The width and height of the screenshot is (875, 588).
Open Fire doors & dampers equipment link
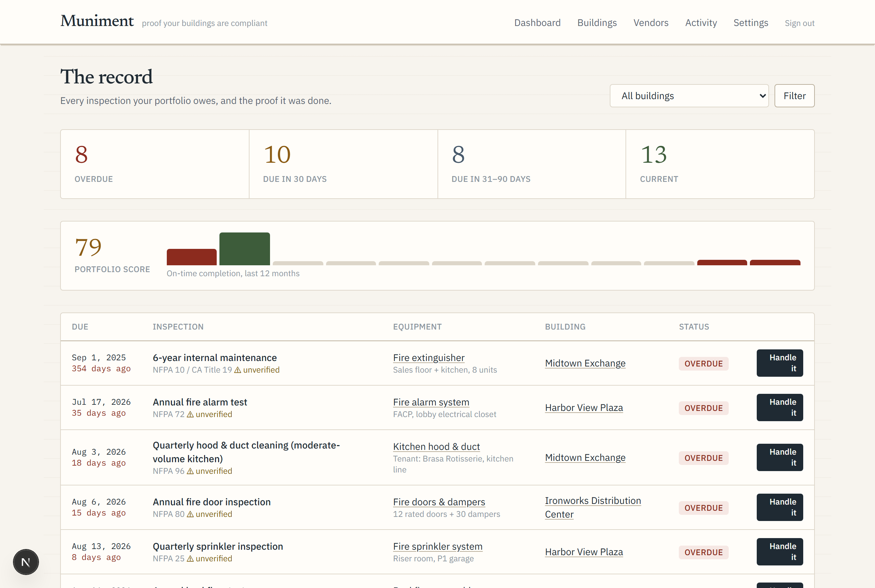coord(439,502)
